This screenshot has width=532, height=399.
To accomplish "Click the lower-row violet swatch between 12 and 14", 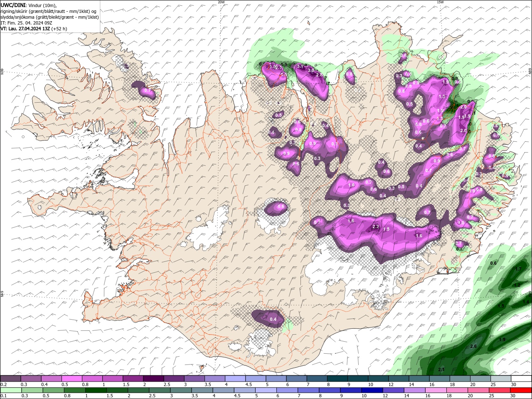I will pos(393,390).
